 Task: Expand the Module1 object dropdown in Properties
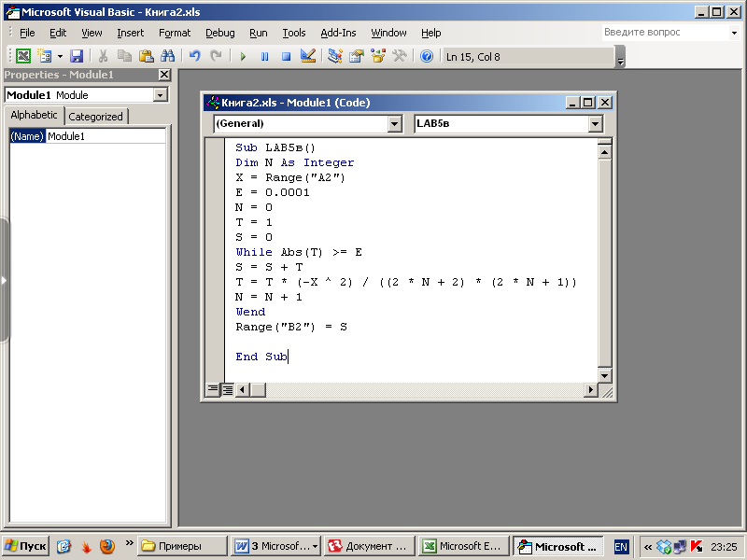[161, 95]
